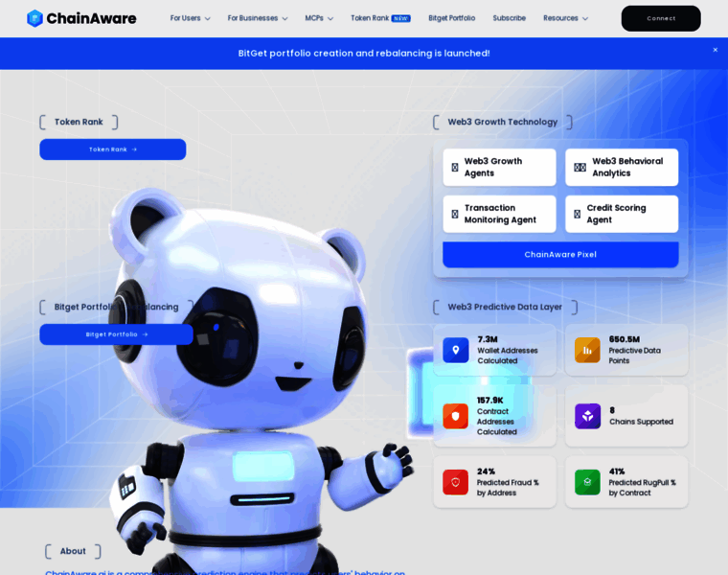Click the arrow icon in Token Rank button
Screen dimensions: 728x575
(134, 149)
